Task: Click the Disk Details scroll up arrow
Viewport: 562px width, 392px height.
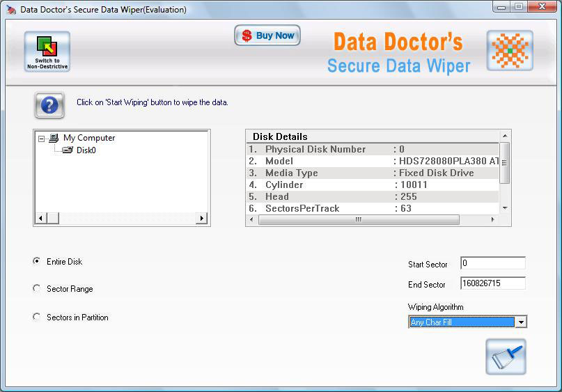Action: (505, 136)
